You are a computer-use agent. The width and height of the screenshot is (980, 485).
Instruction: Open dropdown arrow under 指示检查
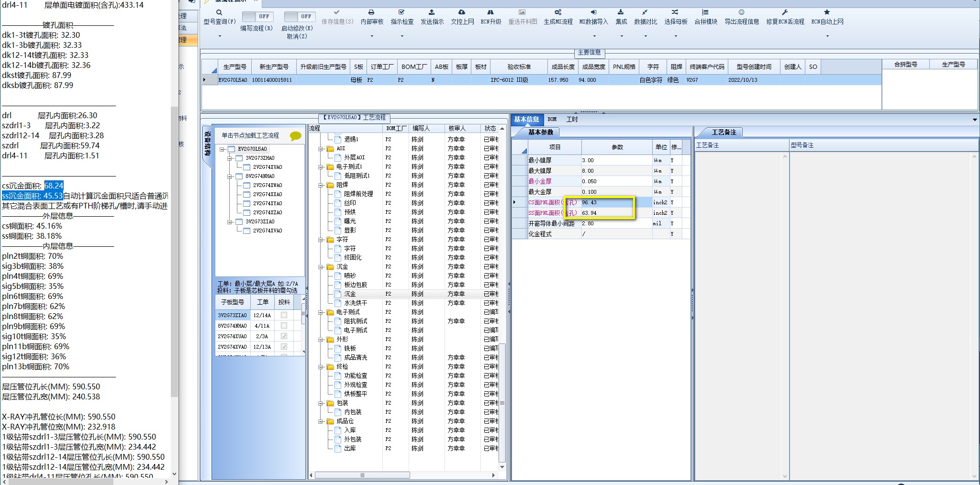point(402,36)
